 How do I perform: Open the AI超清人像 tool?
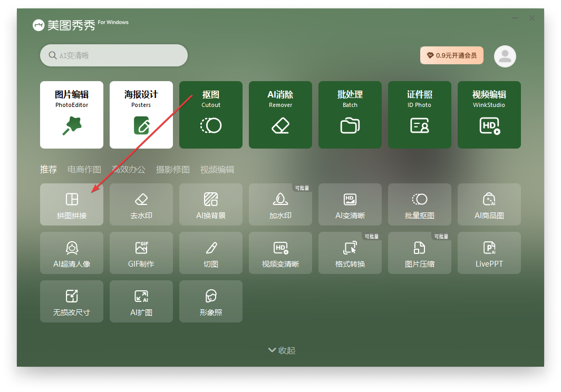tap(72, 253)
